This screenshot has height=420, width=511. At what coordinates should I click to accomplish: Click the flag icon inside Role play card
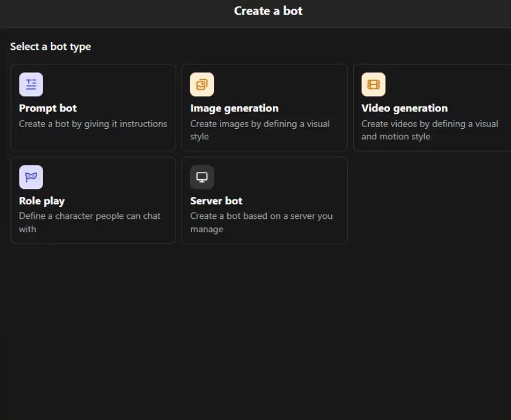(x=31, y=176)
